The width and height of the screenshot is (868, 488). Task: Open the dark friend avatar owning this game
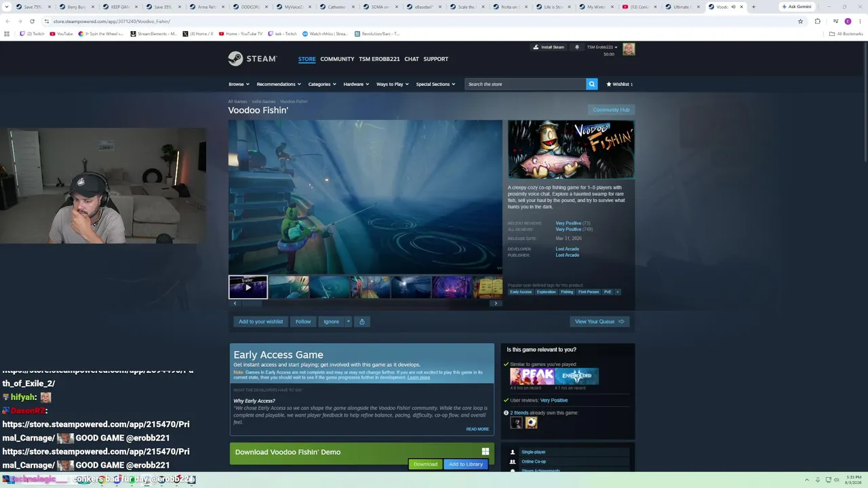click(517, 423)
